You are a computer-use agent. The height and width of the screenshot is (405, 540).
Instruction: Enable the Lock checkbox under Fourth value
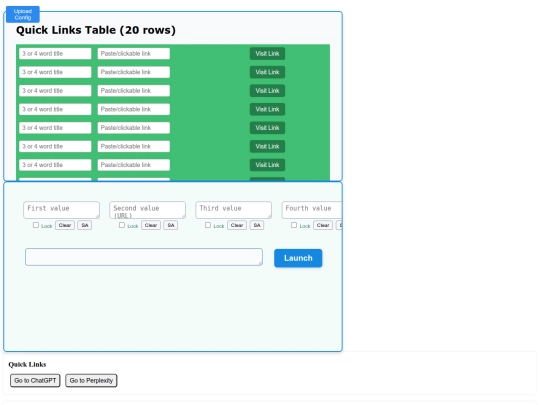click(x=294, y=225)
